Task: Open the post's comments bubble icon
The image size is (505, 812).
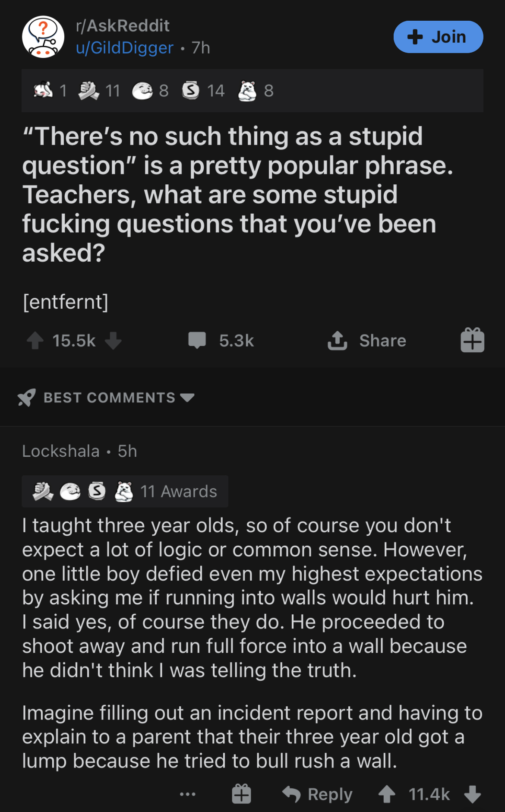Action: click(x=197, y=341)
